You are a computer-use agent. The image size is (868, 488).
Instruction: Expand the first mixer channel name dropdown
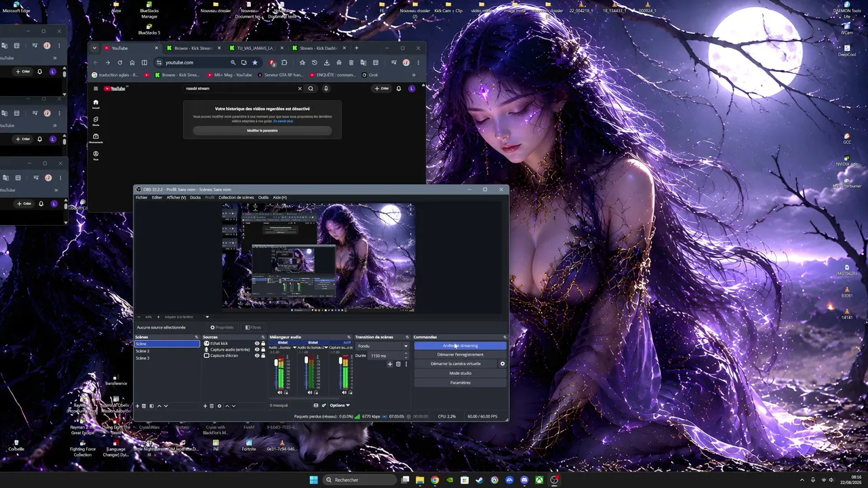click(x=294, y=348)
